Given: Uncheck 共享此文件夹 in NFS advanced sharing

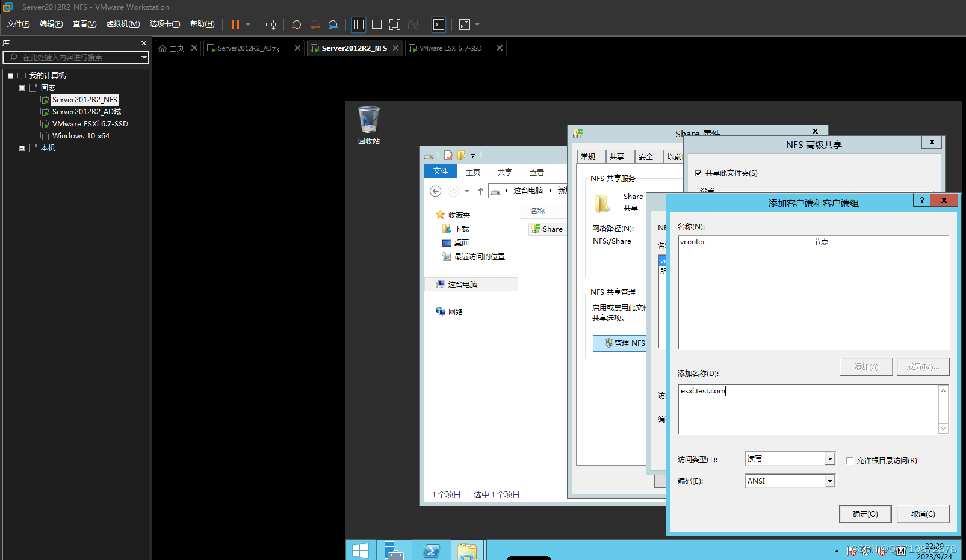Looking at the screenshot, I should (x=698, y=173).
